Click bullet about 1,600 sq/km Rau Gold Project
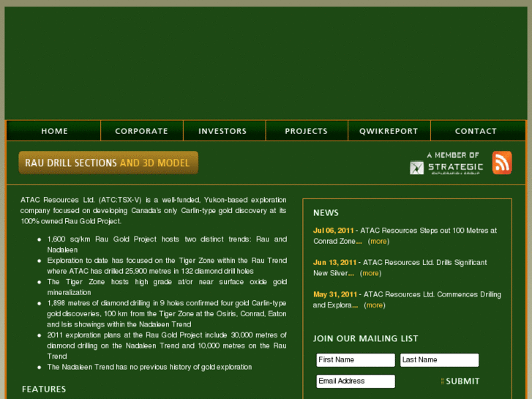This screenshot has width=532, height=399. tap(167, 245)
